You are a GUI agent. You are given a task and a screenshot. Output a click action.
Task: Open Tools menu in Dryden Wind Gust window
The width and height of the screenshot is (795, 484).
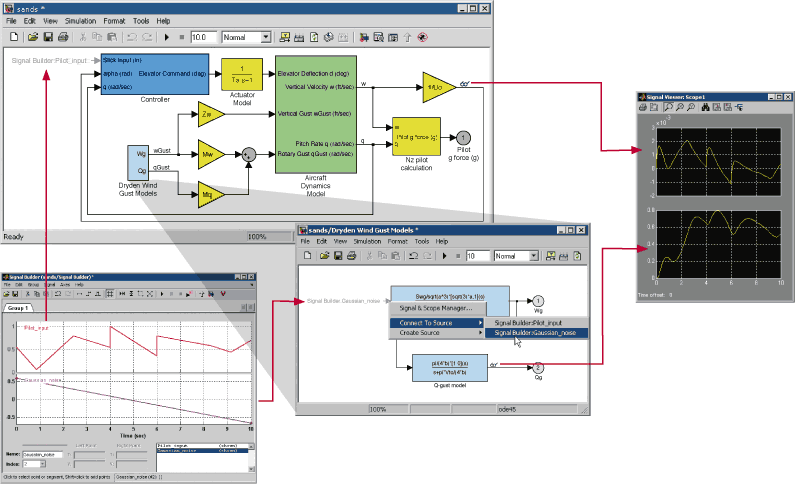click(x=421, y=242)
